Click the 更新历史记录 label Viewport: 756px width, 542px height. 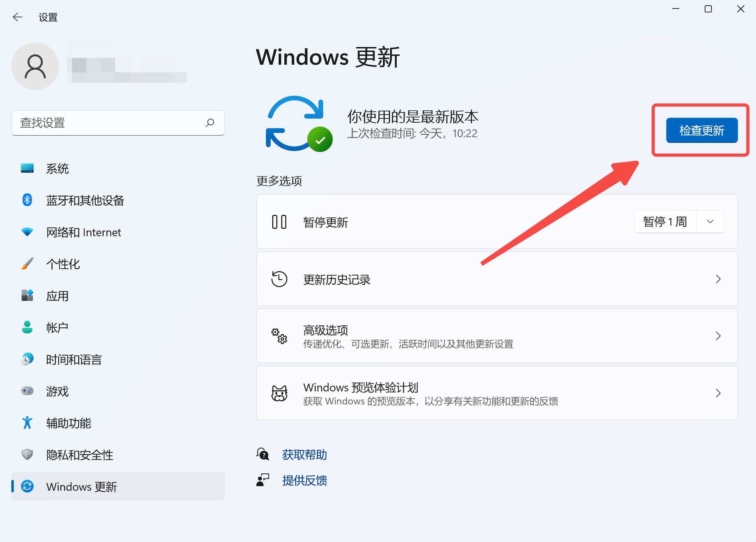[337, 280]
